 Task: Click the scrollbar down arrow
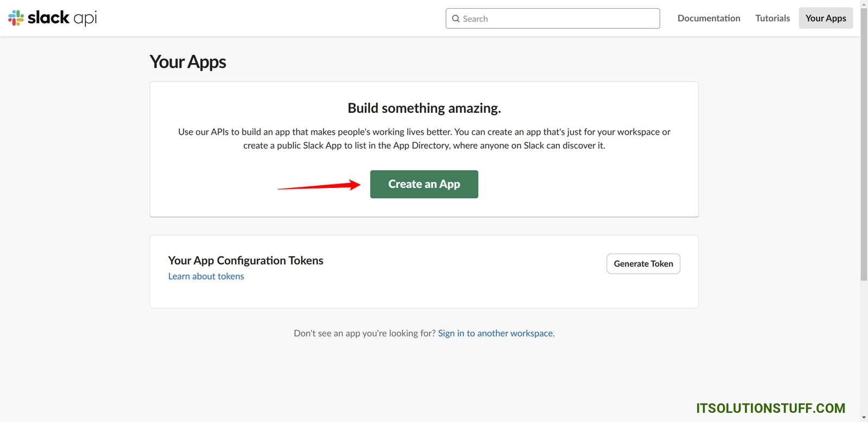click(x=864, y=418)
